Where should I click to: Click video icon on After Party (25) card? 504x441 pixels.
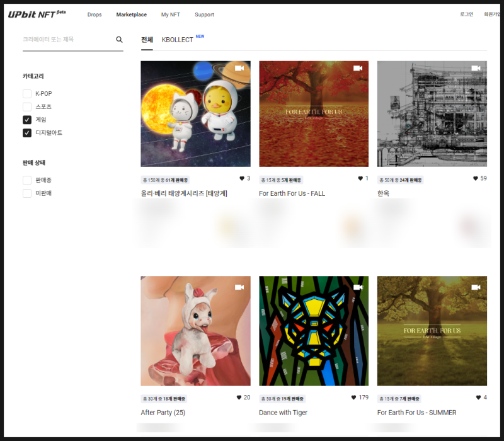[x=239, y=287]
